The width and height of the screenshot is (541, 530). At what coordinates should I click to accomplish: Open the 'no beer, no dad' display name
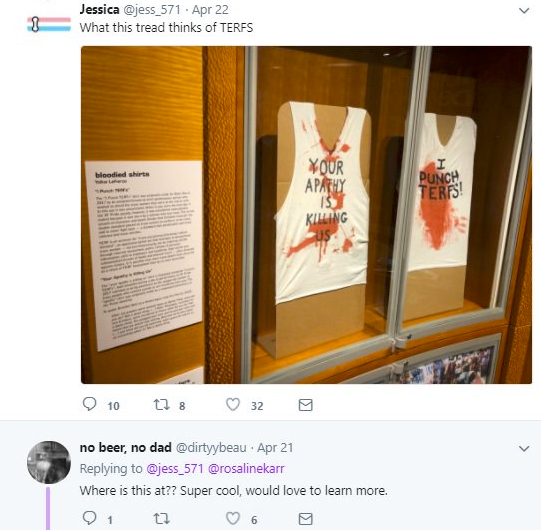point(126,448)
